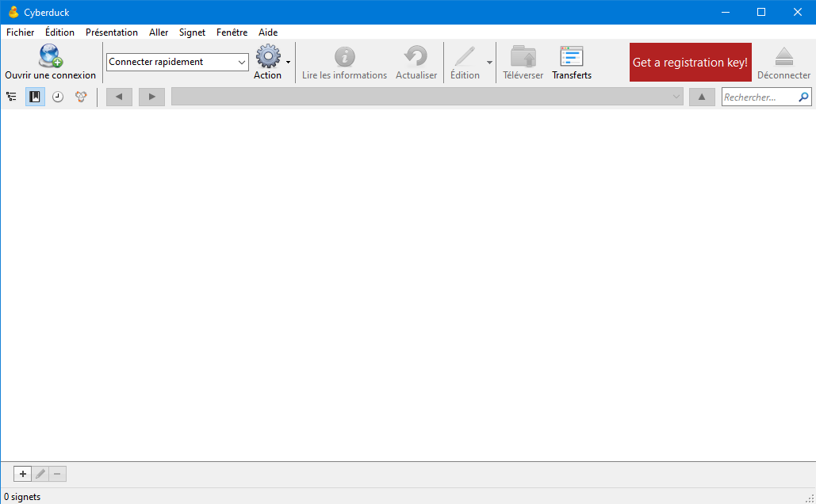Maximize the Cyberduck window
The width and height of the screenshot is (816, 504).
tap(760, 12)
